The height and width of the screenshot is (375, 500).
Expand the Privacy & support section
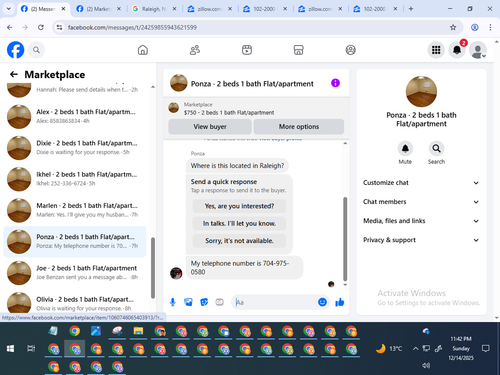tap(421, 240)
